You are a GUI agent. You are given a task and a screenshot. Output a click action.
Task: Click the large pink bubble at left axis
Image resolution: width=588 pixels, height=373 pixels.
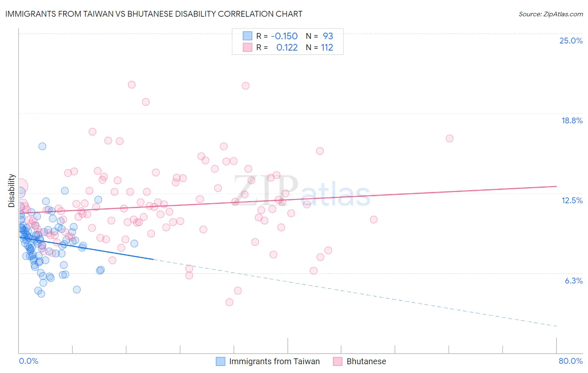[x=19, y=186]
